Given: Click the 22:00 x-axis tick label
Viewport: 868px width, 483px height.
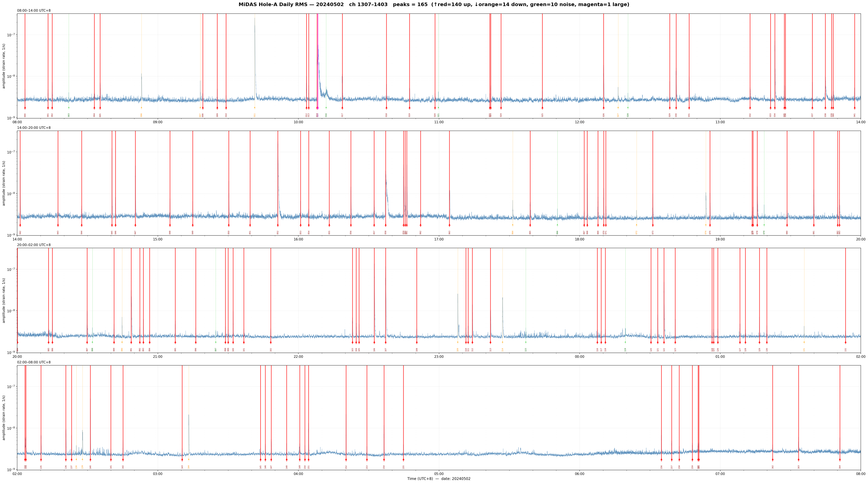Looking at the screenshot, I should pos(298,357).
